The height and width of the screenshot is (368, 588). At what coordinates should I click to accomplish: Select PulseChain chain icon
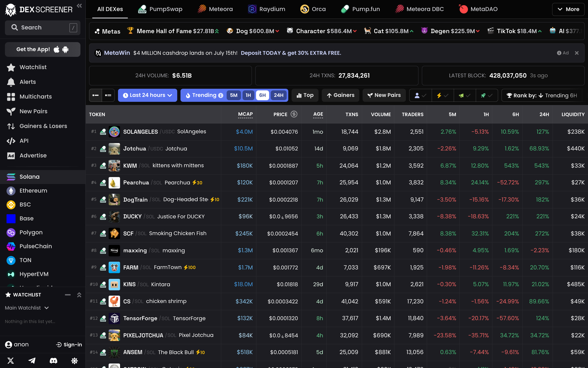11,246
